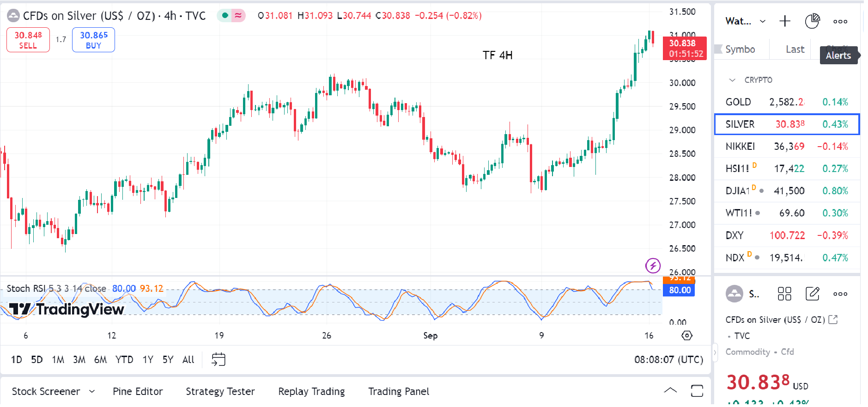
Task: Expand the bottom panel with chevron
Action: click(x=670, y=391)
